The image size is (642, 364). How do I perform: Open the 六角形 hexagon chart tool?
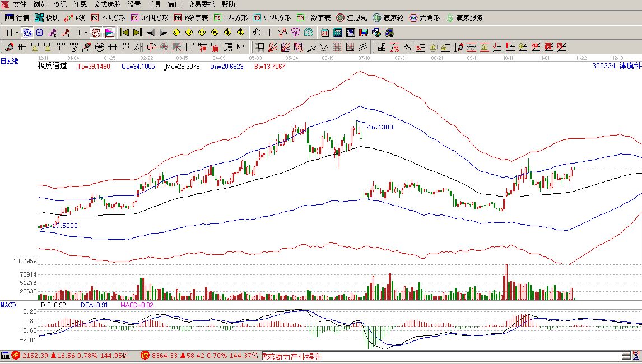point(425,18)
